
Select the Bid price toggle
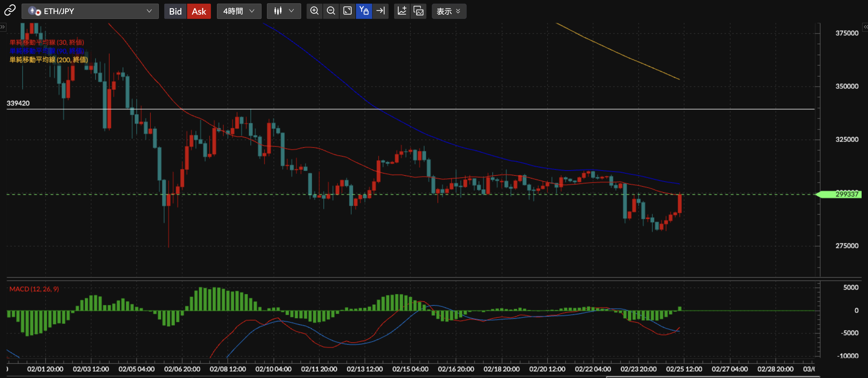(x=175, y=12)
